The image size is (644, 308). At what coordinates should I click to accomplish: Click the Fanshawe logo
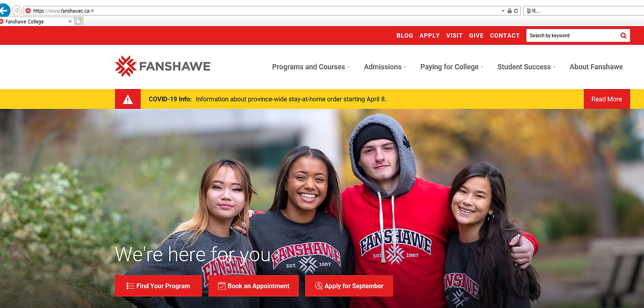[163, 66]
